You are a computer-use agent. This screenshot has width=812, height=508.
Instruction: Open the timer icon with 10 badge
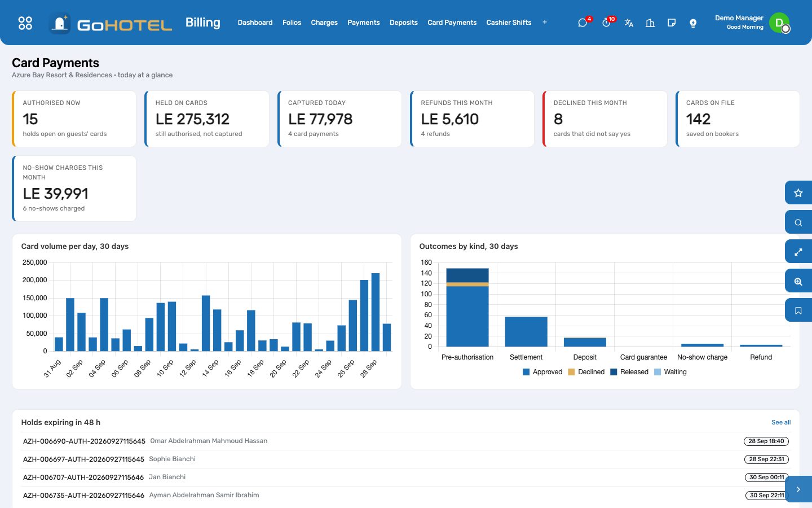[x=606, y=23]
